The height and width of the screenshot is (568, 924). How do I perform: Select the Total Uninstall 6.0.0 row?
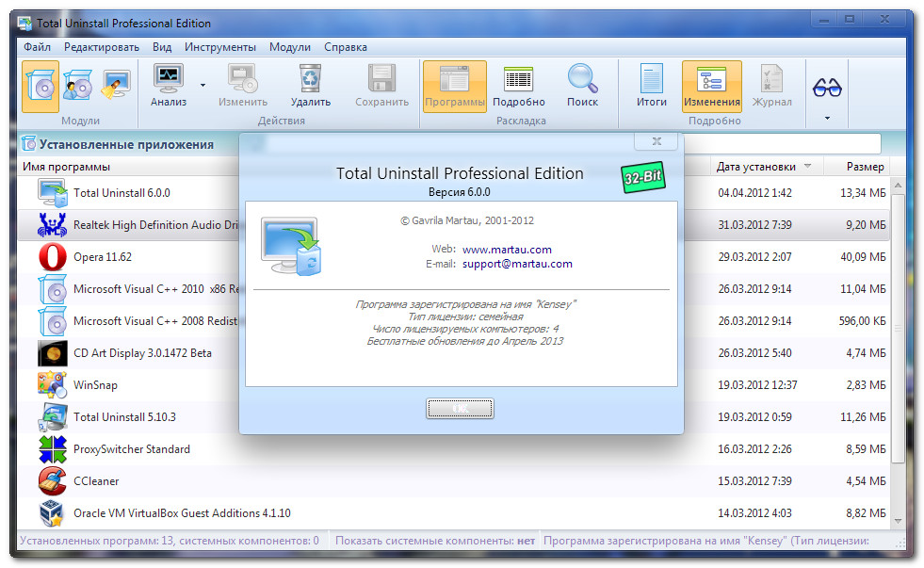pyautogui.click(x=452, y=193)
